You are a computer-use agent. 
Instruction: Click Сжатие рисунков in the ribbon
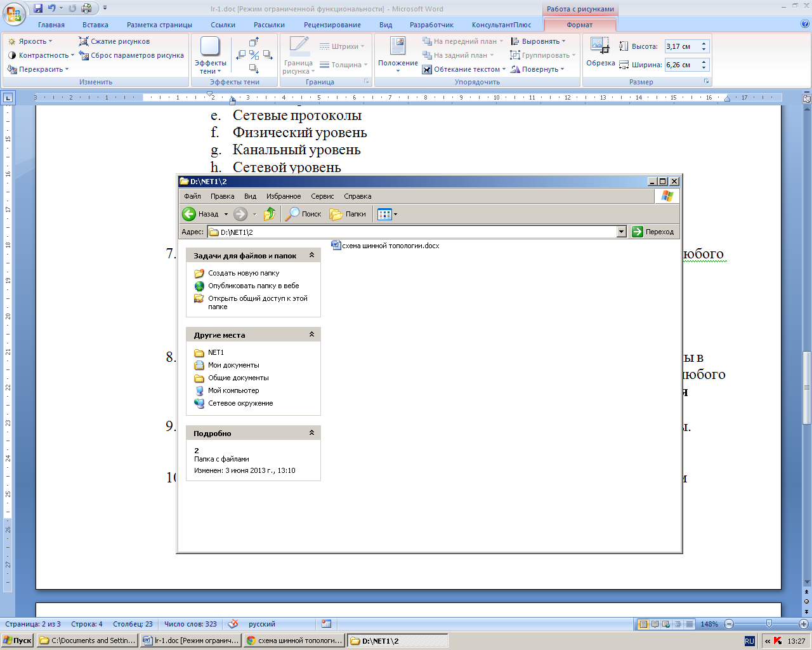[x=114, y=41]
